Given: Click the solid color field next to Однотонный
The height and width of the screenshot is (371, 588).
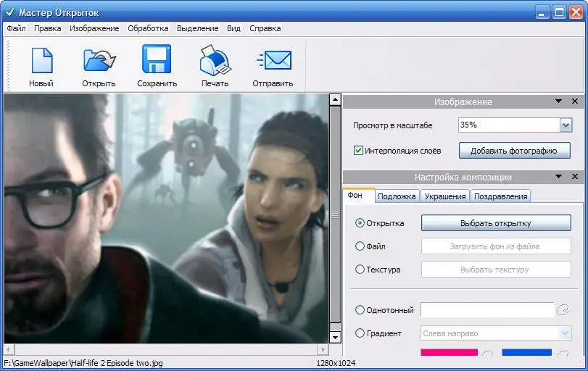Looking at the screenshot, I should [x=487, y=310].
